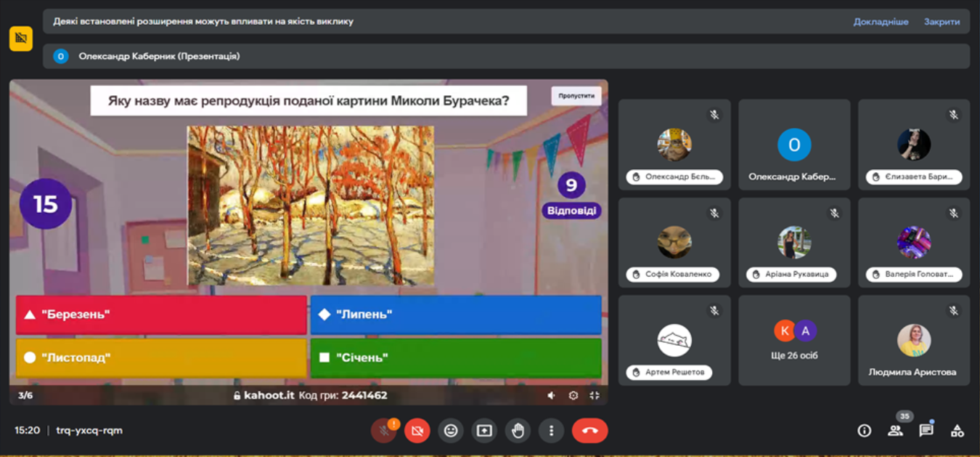The height and width of the screenshot is (457, 980).
Task: Open the emoji reactions picker
Action: [451, 431]
